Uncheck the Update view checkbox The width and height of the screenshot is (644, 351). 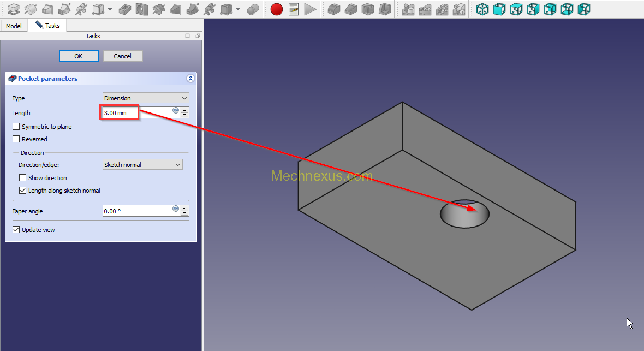pyautogui.click(x=16, y=230)
